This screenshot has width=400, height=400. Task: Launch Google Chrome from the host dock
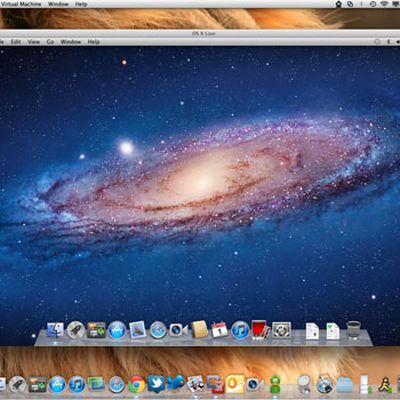[x=136, y=385]
